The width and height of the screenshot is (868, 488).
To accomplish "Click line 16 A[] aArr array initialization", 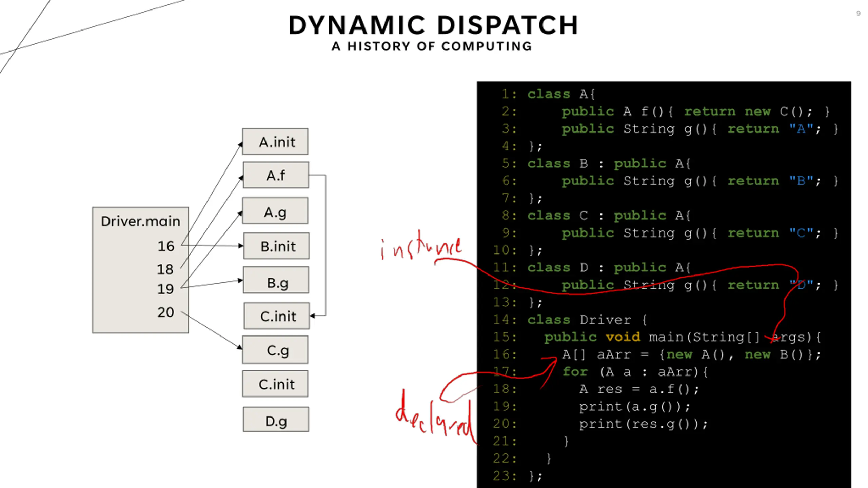I will [657, 354].
